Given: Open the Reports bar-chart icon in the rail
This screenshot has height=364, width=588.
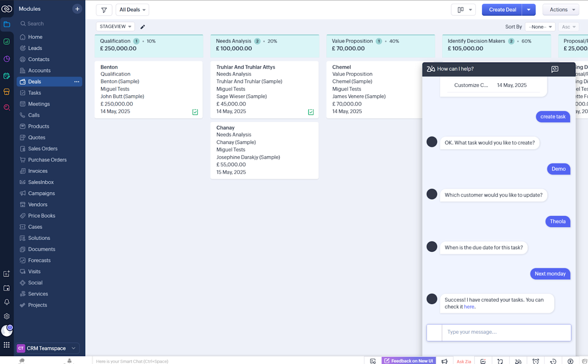Looking at the screenshot, I should [7, 42].
